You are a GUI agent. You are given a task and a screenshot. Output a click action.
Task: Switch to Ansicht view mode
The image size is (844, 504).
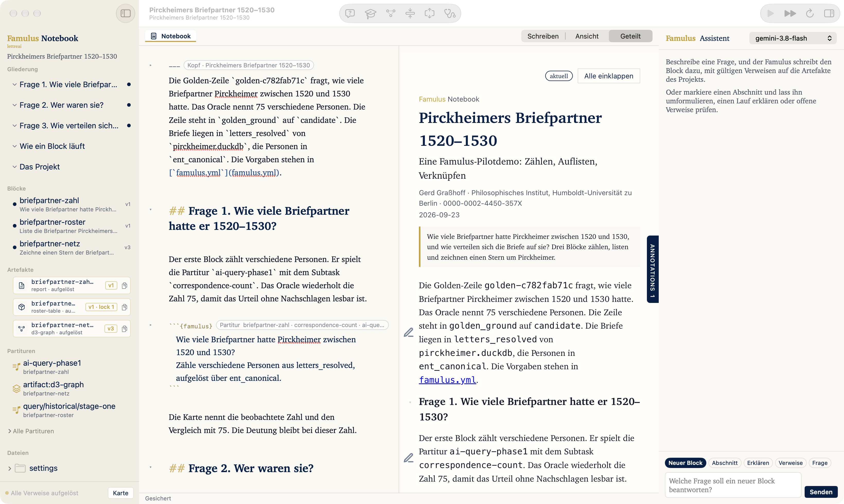click(x=587, y=36)
